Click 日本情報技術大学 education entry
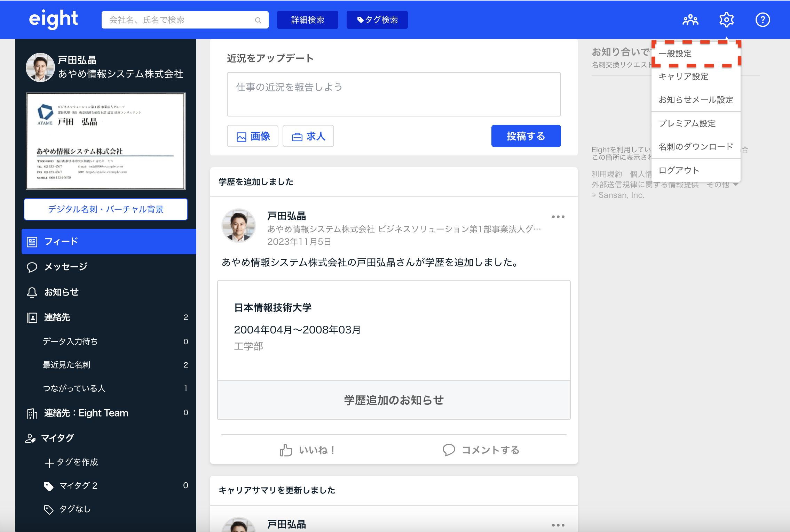 273,308
